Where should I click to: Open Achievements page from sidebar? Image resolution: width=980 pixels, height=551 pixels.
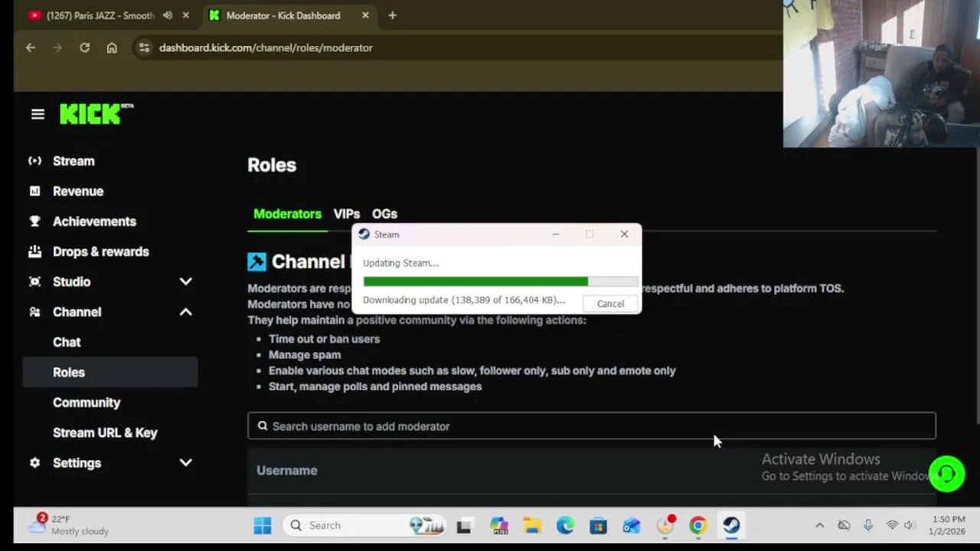tap(94, 221)
